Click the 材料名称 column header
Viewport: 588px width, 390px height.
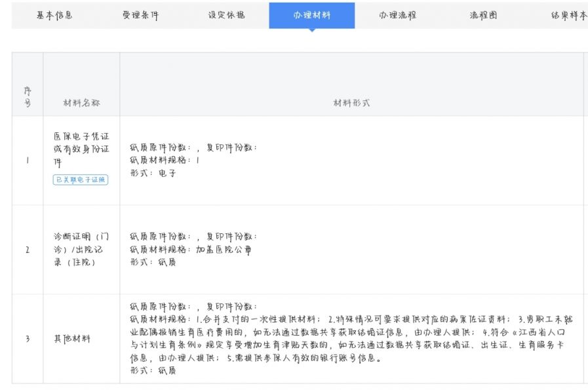81,104
